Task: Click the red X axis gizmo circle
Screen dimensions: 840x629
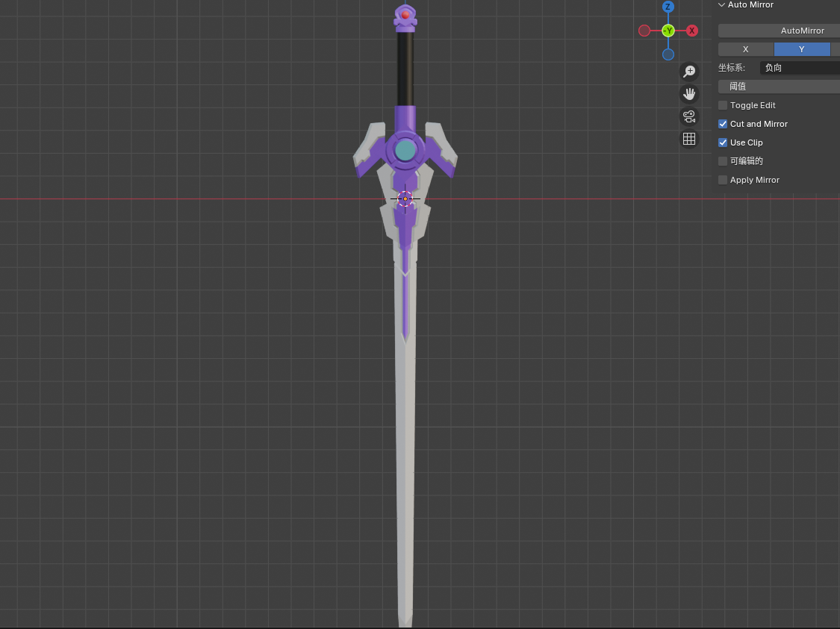Action: click(x=691, y=31)
